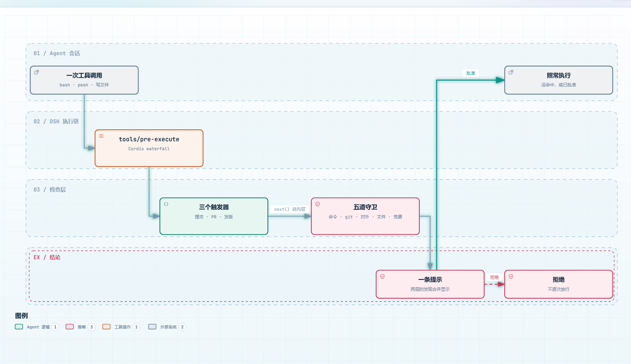Screen dimensions: 631x364
Task: Click the 01 / Agent 会话 lane header
Action: coord(57,53)
